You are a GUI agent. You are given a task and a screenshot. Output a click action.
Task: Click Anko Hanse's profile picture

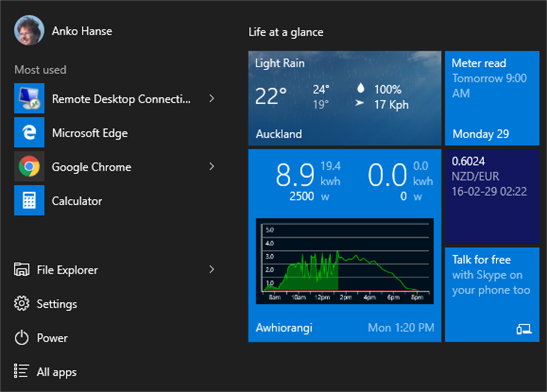pyautogui.click(x=29, y=29)
